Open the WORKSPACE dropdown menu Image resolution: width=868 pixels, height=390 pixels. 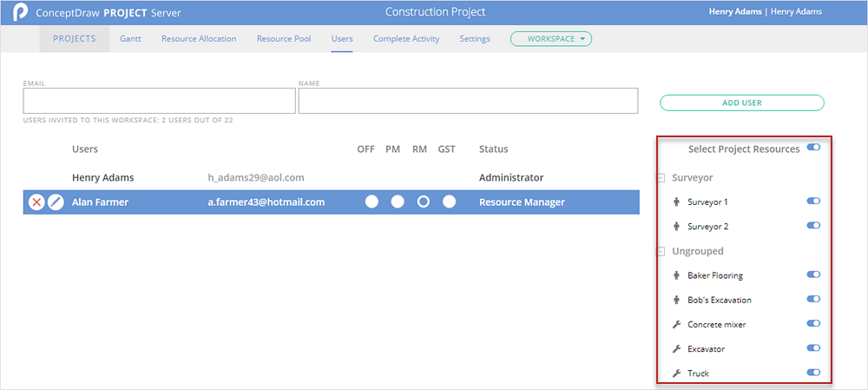click(x=551, y=39)
